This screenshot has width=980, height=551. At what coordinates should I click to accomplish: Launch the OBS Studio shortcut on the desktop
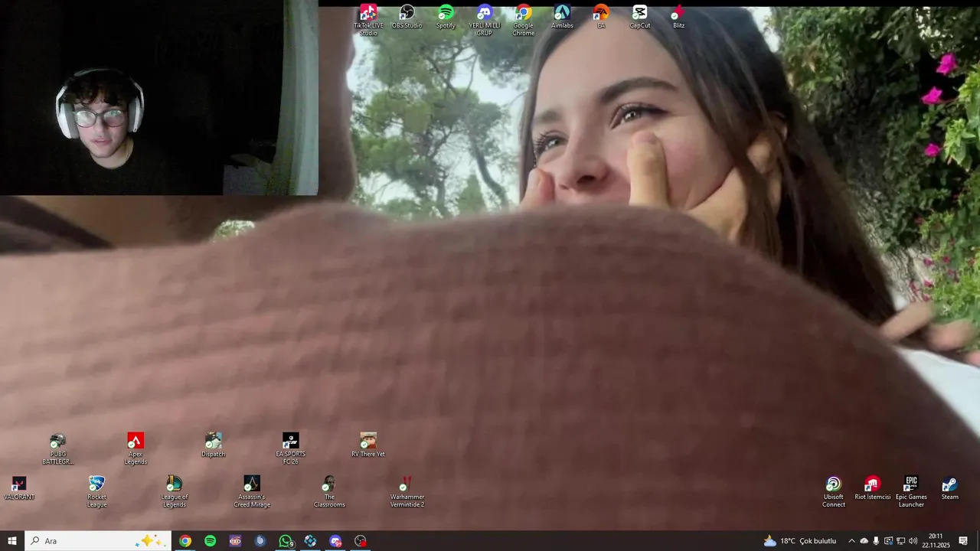click(407, 17)
